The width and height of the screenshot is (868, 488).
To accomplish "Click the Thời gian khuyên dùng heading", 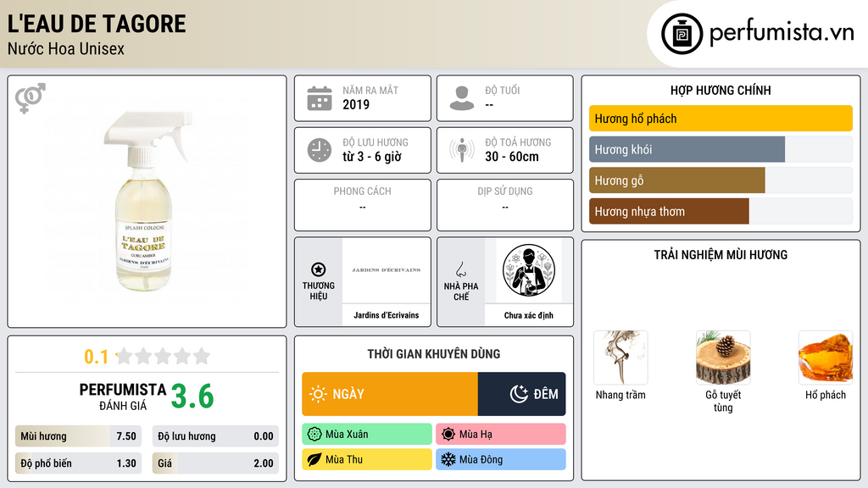I will click(x=434, y=354).
